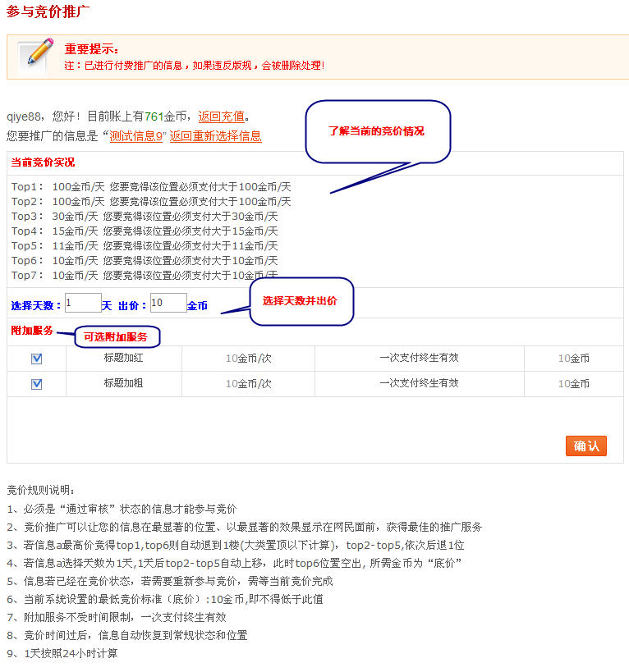Click the Top3 30金币/天 bidding row
Viewport: 629px width, 672px height.
(145, 217)
